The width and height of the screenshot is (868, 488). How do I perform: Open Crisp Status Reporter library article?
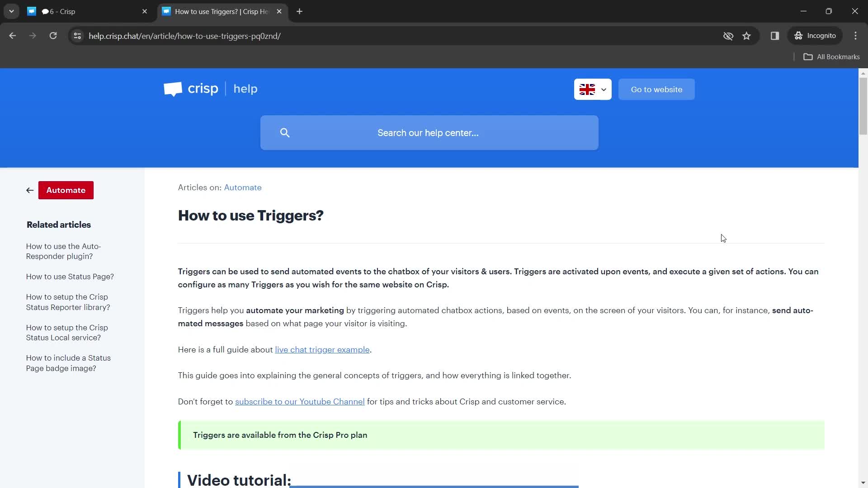[68, 302]
